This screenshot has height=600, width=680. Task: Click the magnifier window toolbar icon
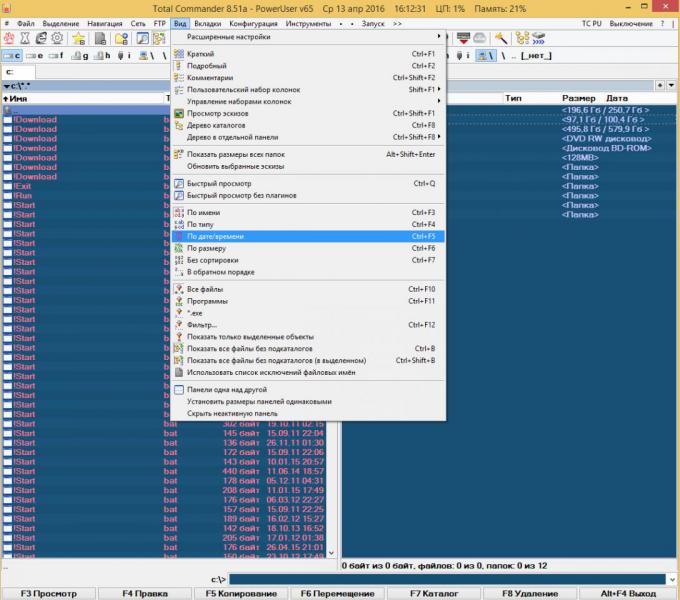pyautogui.click(x=142, y=39)
